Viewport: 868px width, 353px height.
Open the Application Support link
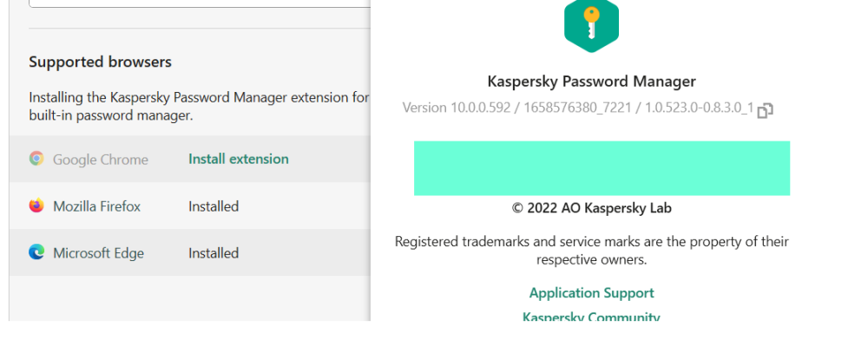point(591,293)
